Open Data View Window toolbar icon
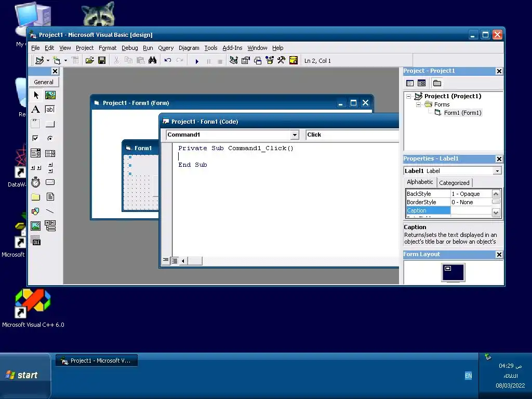This screenshot has width=532, height=399. [x=294, y=60]
